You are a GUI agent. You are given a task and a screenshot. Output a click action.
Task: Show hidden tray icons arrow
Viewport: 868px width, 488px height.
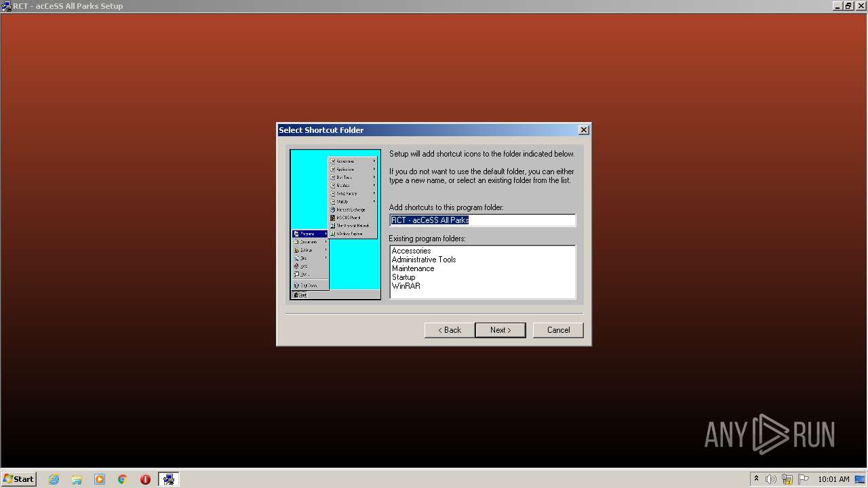point(756,479)
